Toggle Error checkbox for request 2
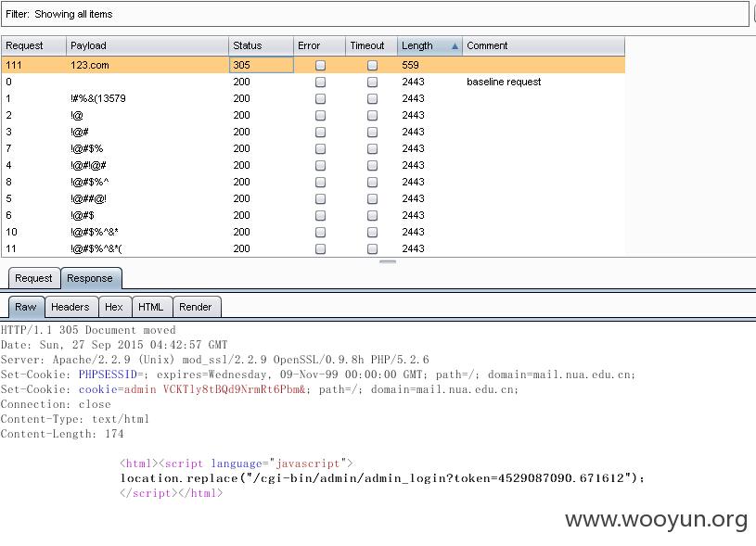The image size is (756, 546). pyautogui.click(x=320, y=115)
